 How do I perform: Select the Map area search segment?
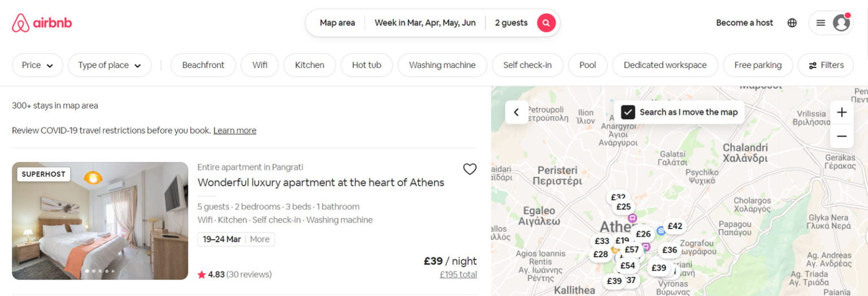click(x=337, y=23)
